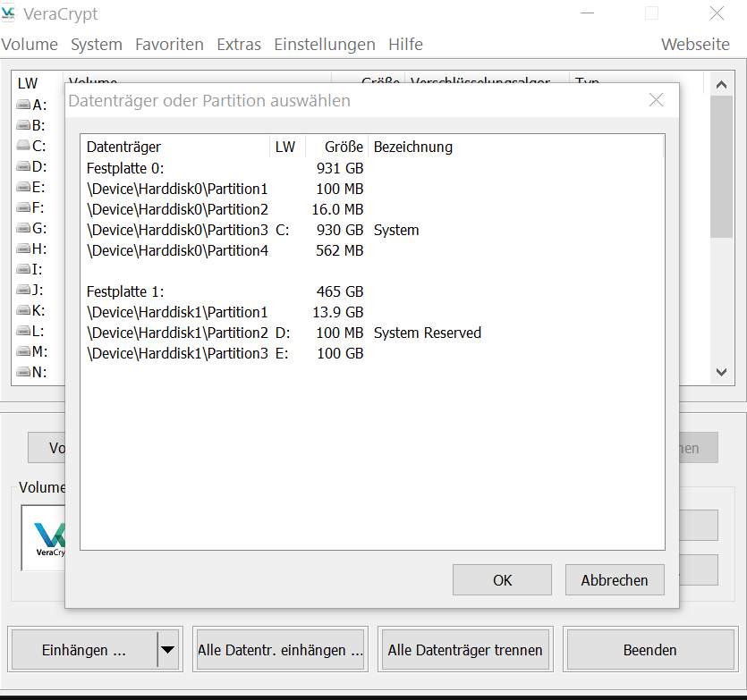
Task: Open the Einstellungen menu
Action: (x=325, y=45)
